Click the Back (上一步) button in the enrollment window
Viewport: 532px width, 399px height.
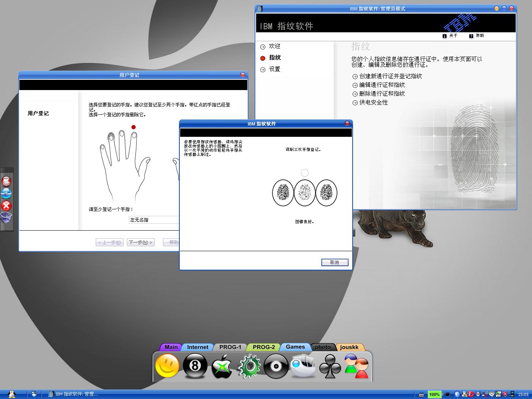click(x=109, y=242)
